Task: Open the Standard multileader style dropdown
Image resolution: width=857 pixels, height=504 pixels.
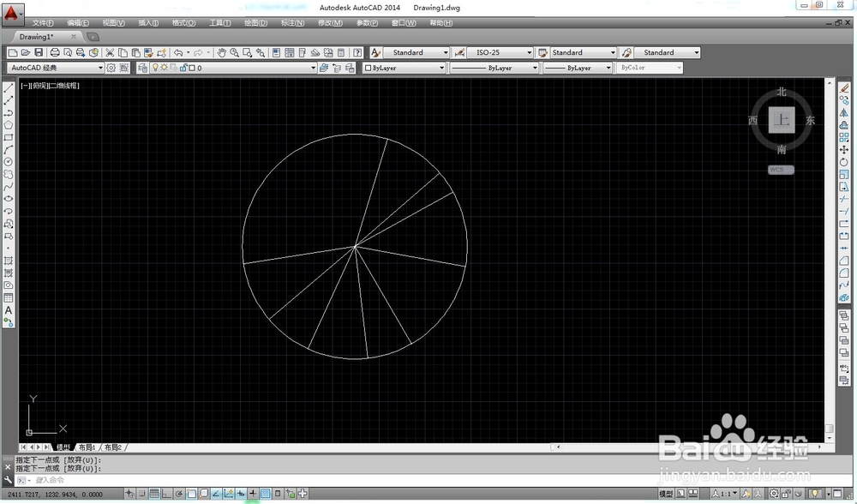Action: pyautogui.click(x=667, y=52)
